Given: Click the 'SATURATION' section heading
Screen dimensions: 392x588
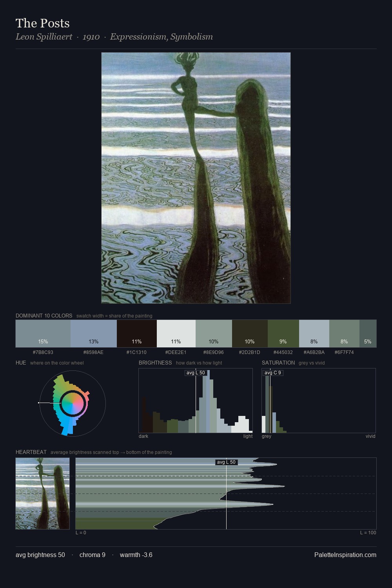Looking at the screenshot, I should (x=278, y=363).
